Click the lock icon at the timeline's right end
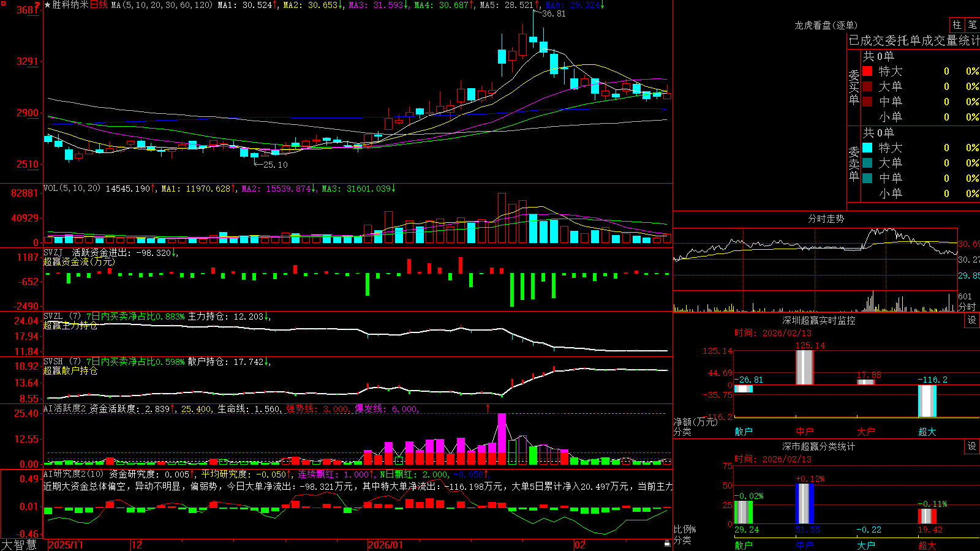Image resolution: width=980 pixels, height=551 pixels. (x=668, y=544)
